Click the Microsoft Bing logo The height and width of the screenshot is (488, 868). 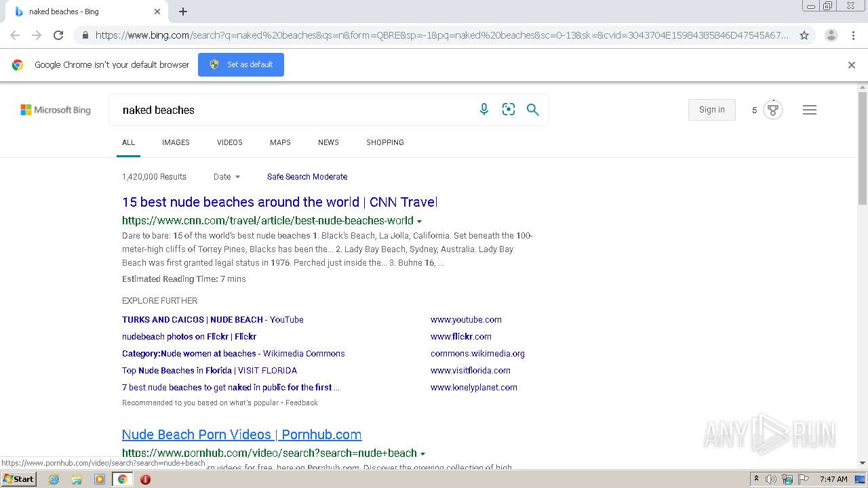[56, 110]
